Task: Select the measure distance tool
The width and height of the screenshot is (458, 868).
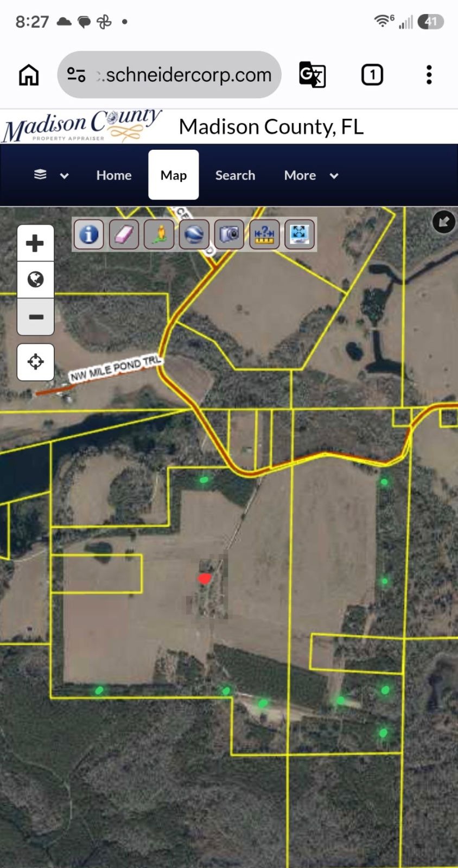Action: (264, 234)
